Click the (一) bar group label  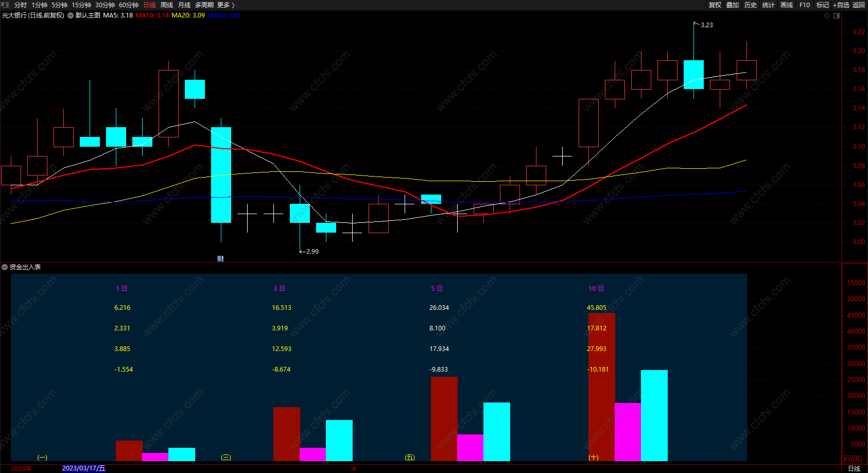42,457
